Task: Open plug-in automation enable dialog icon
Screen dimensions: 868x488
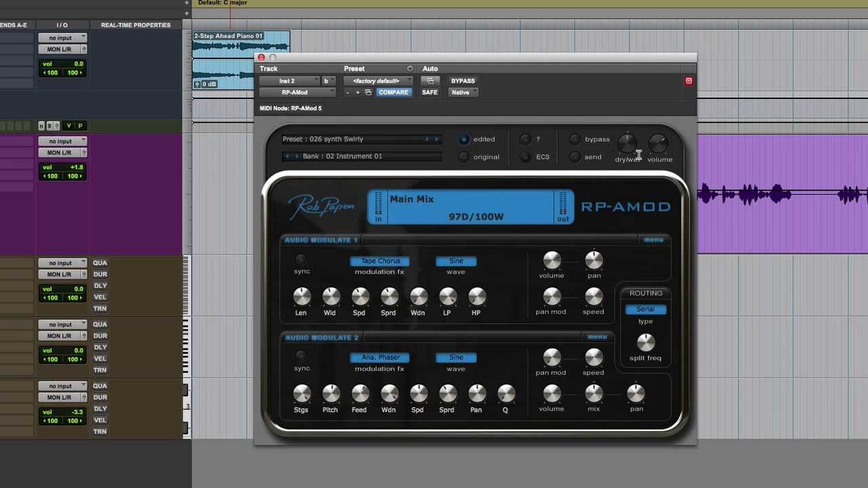Action: pyautogui.click(x=430, y=81)
